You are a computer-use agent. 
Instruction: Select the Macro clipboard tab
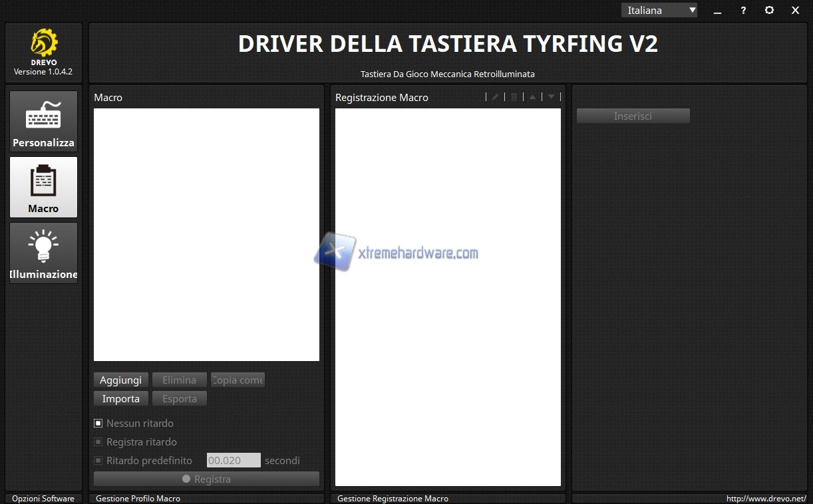[x=43, y=187]
